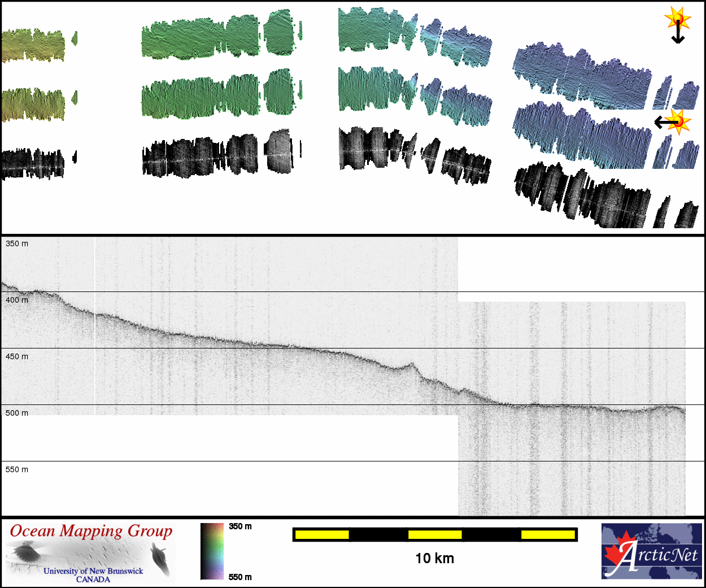Click the sun icon with downward arrow
706x588 pixels.
click(x=677, y=20)
